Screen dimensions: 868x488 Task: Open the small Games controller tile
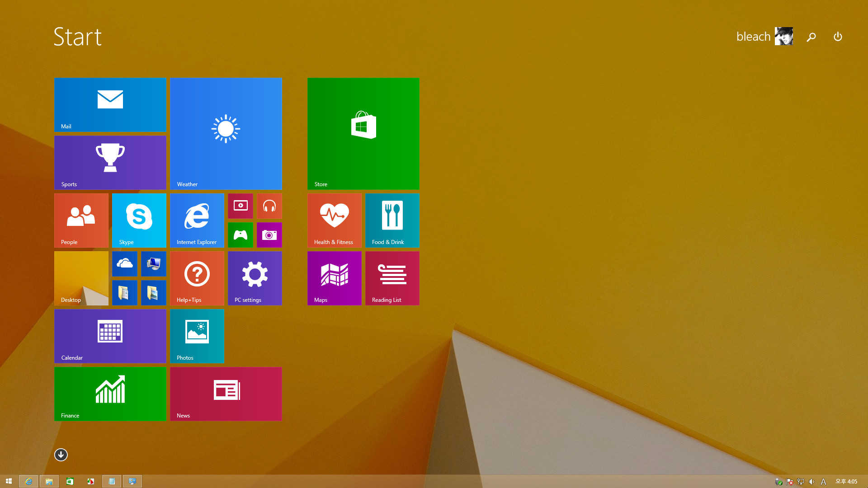tap(241, 235)
